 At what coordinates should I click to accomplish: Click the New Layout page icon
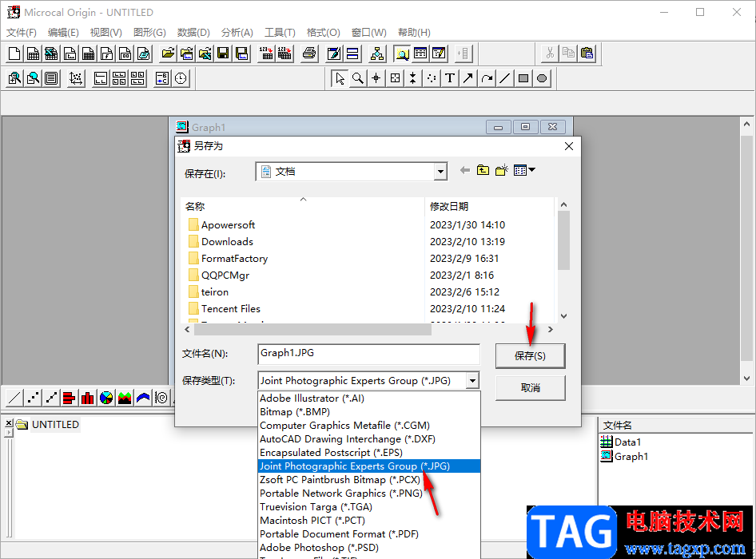[x=125, y=54]
